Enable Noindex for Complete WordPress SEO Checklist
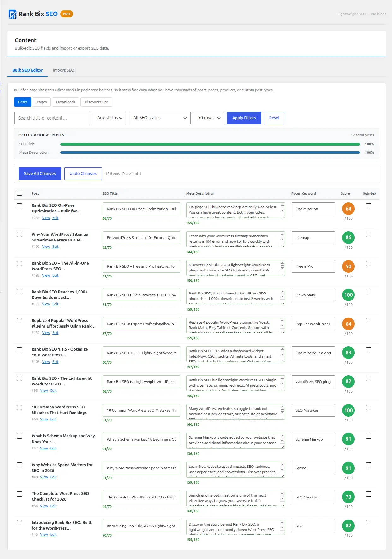Image resolution: width=392 pixels, height=559 pixels. [x=369, y=494]
